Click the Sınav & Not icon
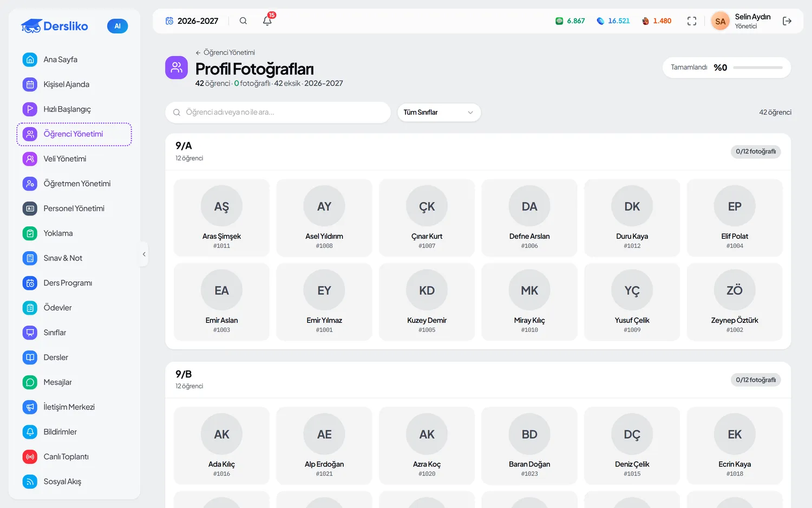Viewport: 812px width, 508px height. click(30, 258)
